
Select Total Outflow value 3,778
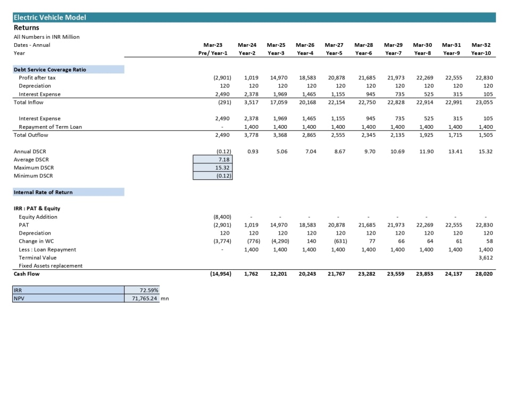[x=251, y=135]
